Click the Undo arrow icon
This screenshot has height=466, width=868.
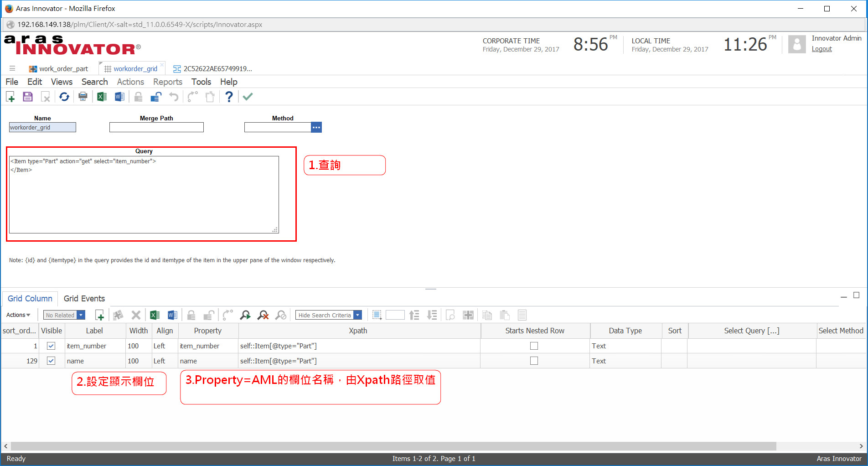coord(174,97)
